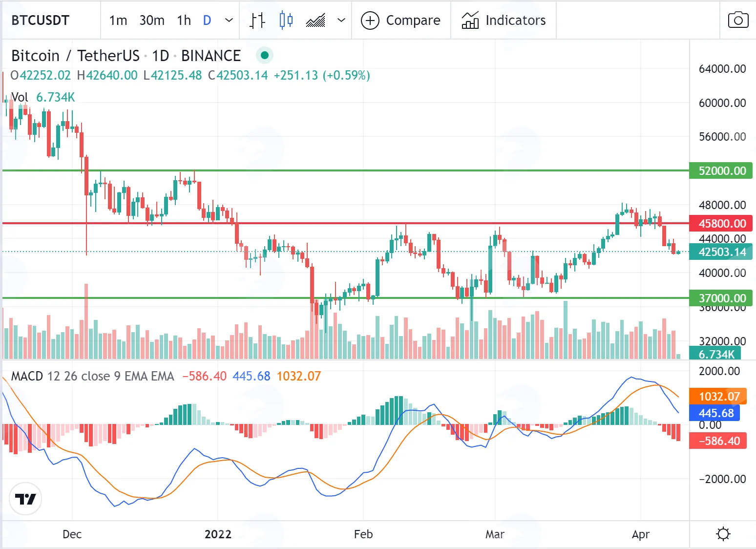Select the green 37000.00 price label

[x=721, y=298]
